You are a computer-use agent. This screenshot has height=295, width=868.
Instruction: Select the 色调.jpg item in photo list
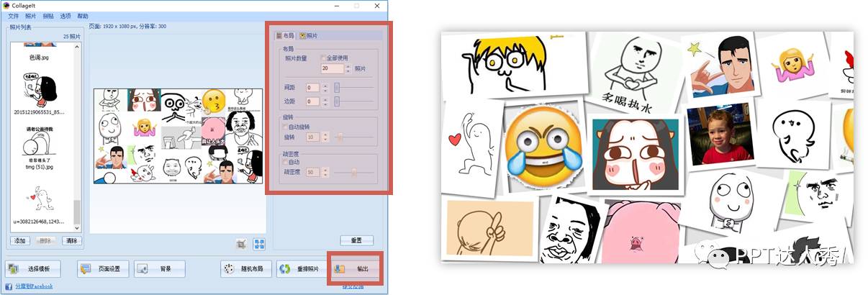39,58
